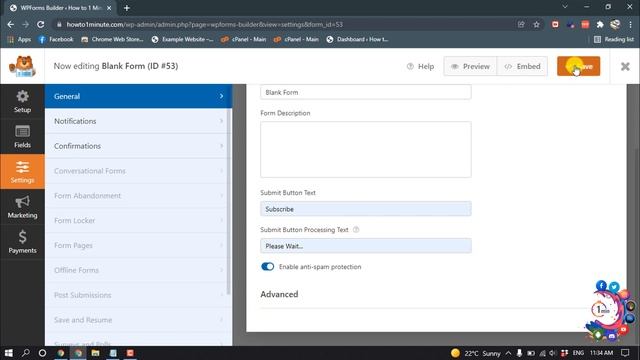Open Save and Resume section

pyautogui.click(x=137, y=320)
